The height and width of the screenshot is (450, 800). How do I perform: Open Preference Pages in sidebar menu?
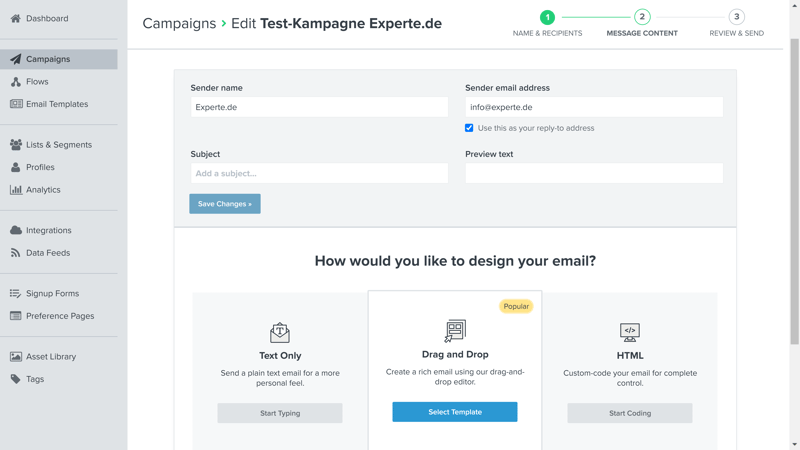point(60,316)
